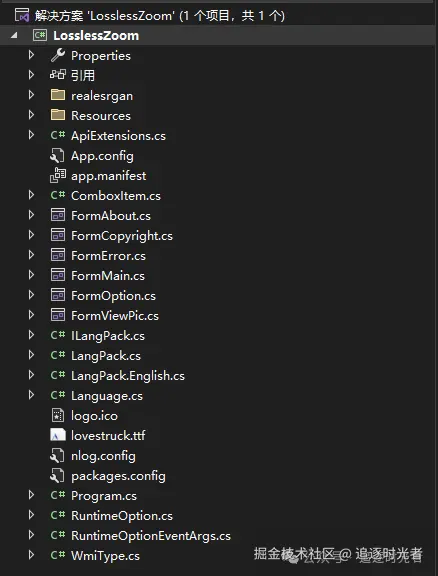Screen dimensions: 438x576
Task: Click the image file icon of logo.ico
Action: (x=58, y=415)
